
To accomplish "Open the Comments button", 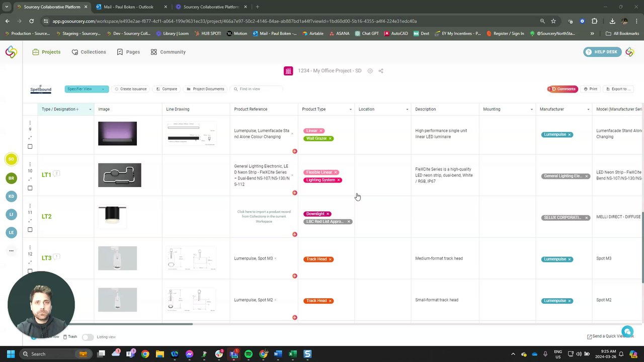I will (x=562, y=89).
